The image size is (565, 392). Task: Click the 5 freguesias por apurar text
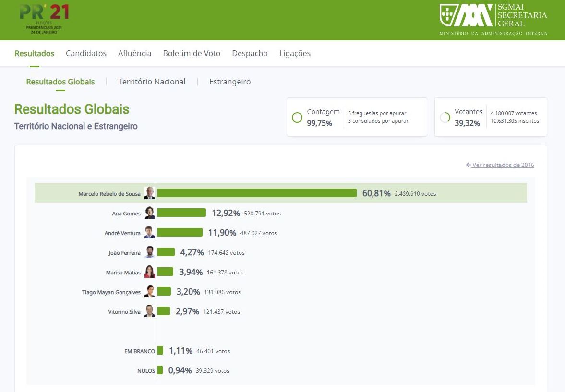377,114
